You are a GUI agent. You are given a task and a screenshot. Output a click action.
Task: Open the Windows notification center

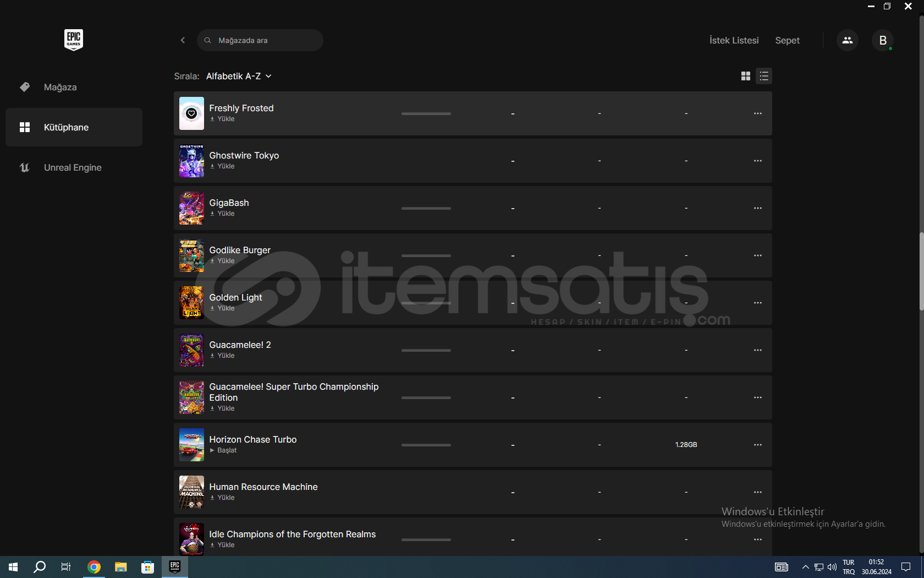(x=905, y=567)
